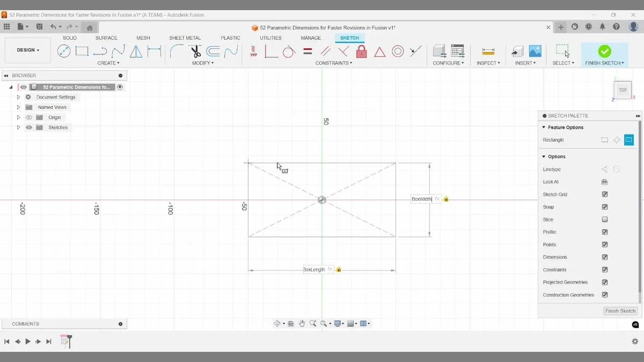
Task: Open the DESIGN workspace selector
Action: (27, 50)
